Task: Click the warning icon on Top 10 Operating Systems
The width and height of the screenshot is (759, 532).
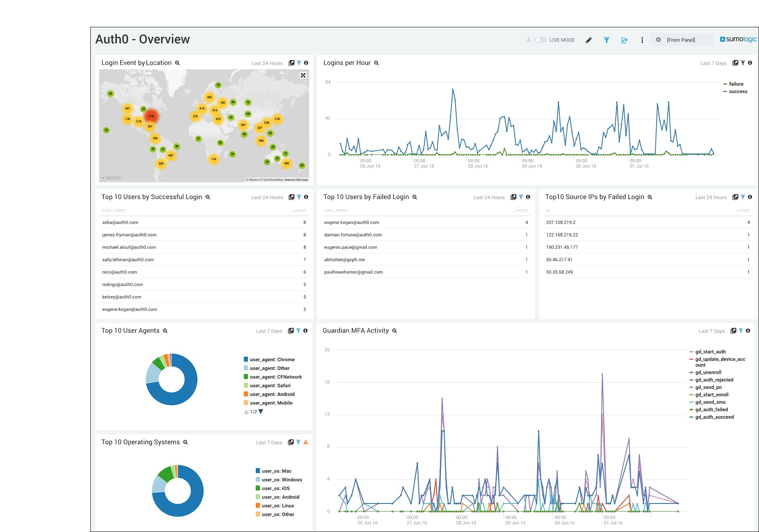Action: pyautogui.click(x=305, y=442)
